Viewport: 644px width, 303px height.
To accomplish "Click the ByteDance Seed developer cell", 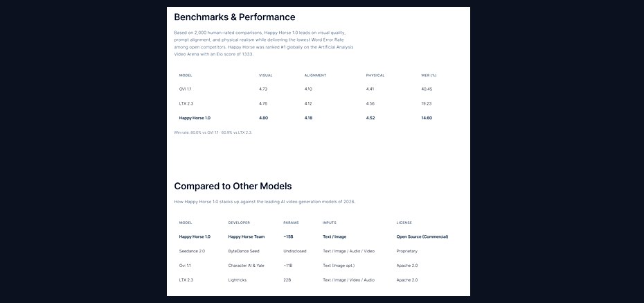I will click(x=244, y=251).
